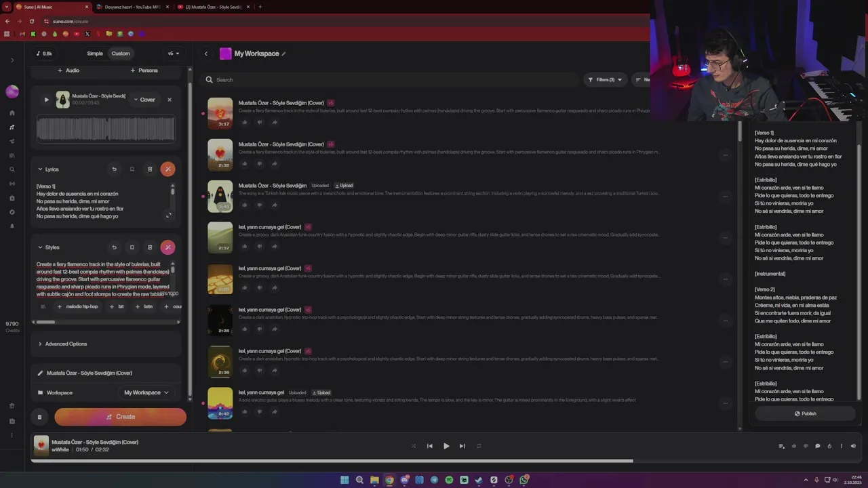This screenshot has height=488, width=868.
Task: Like the uploaded kel, yarım cumaya gel track
Action: coord(245,411)
